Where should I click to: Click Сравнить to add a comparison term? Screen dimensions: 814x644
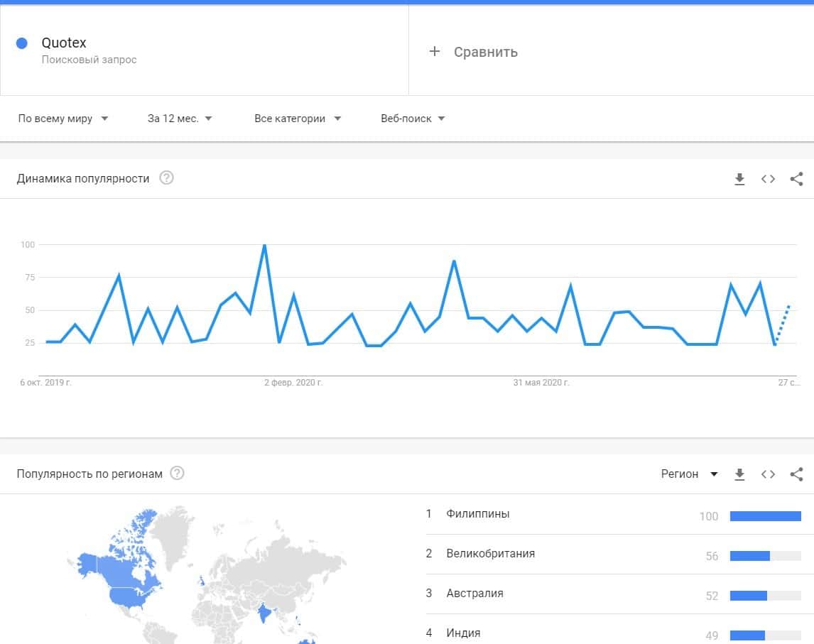[474, 52]
